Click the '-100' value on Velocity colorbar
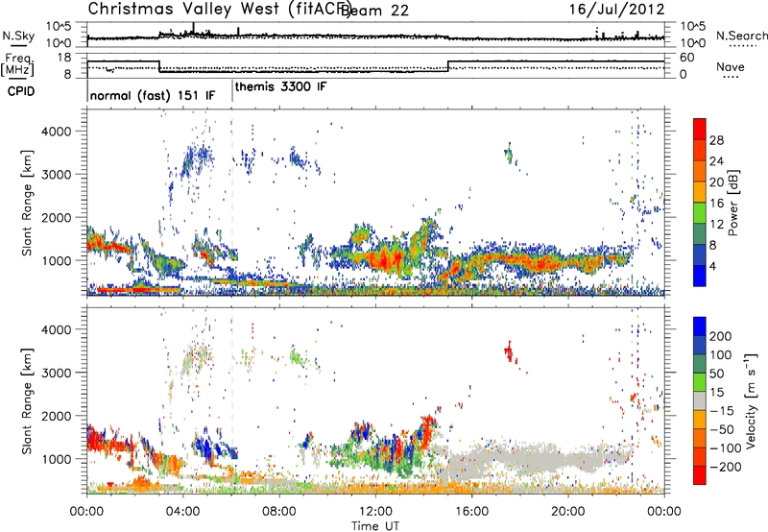The width and height of the screenshot is (768, 532). click(x=725, y=448)
